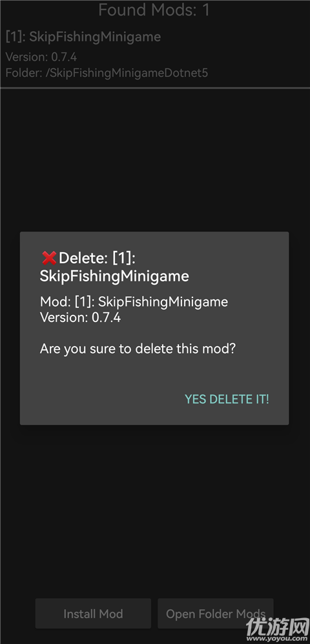This screenshot has width=310, height=644.
Task: Tap dimmed background above the delete dialog
Action: tap(155, 160)
